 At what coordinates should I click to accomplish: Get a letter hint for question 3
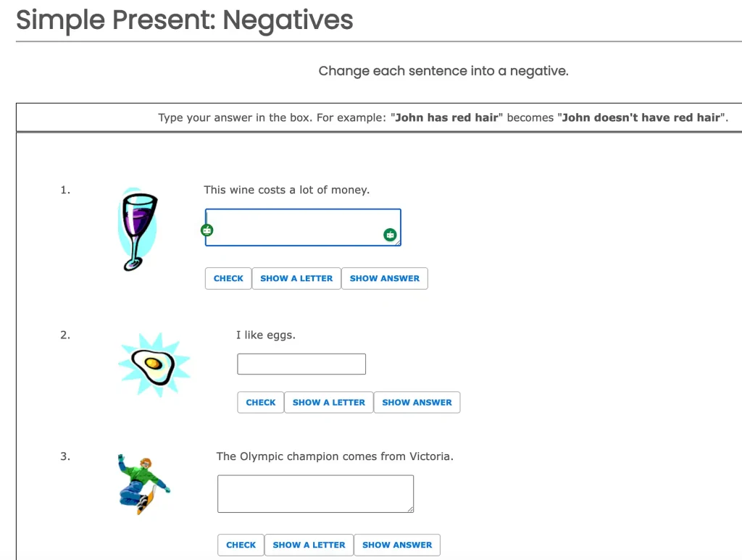[309, 545]
